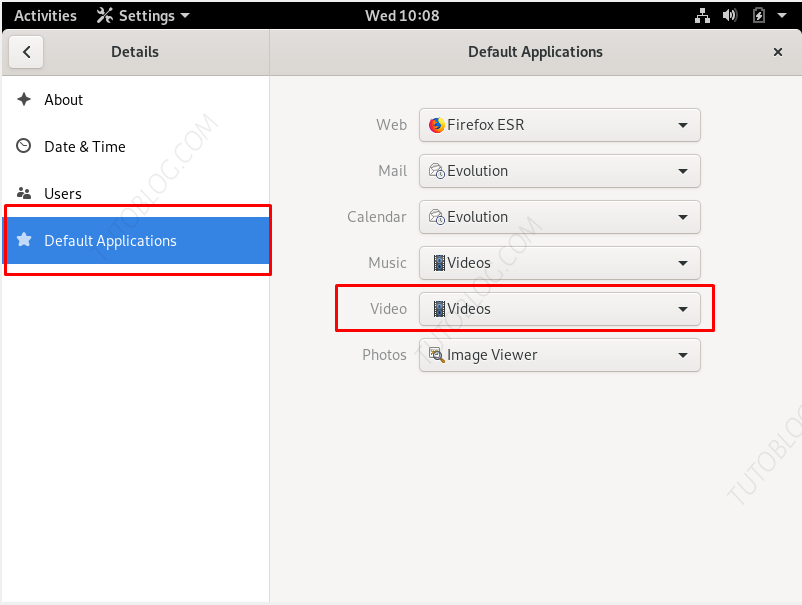Image resolution: width=802 pixels, height=605 pixels.
Task: Click the Photos label text
Action: pos(384,355)
